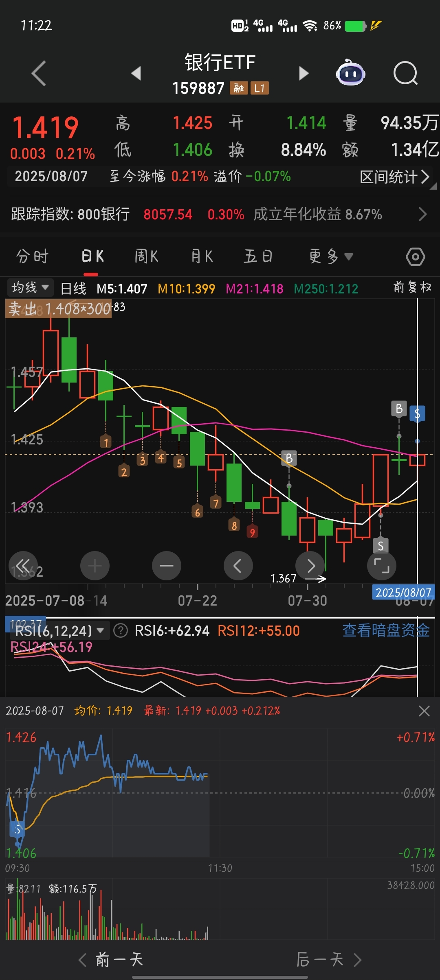Tap the gray S marker below 08-05 candle

381,546
